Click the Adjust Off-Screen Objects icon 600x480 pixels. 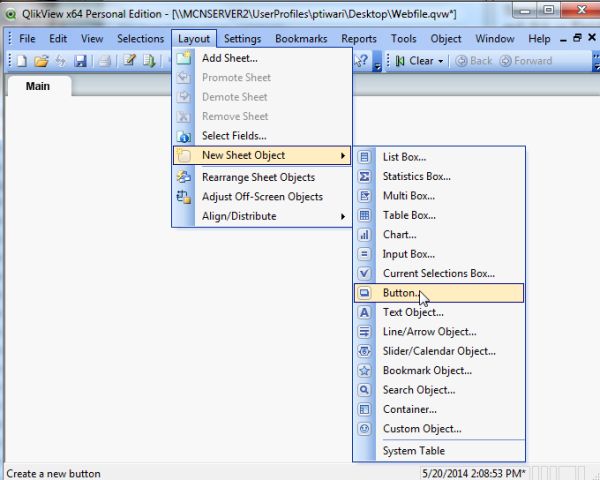click(184, 197)
